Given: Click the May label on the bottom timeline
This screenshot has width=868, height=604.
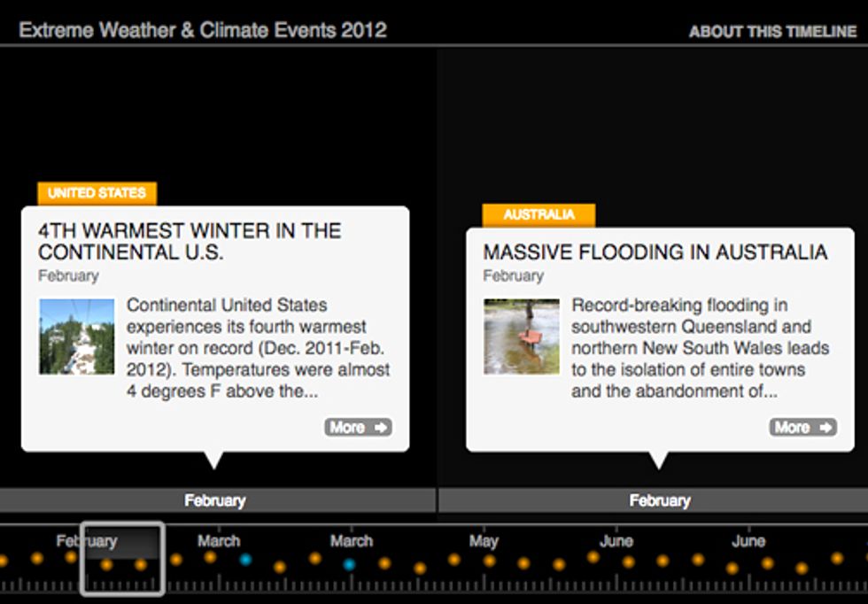Looking at the screenshot, I should [484, 541].
